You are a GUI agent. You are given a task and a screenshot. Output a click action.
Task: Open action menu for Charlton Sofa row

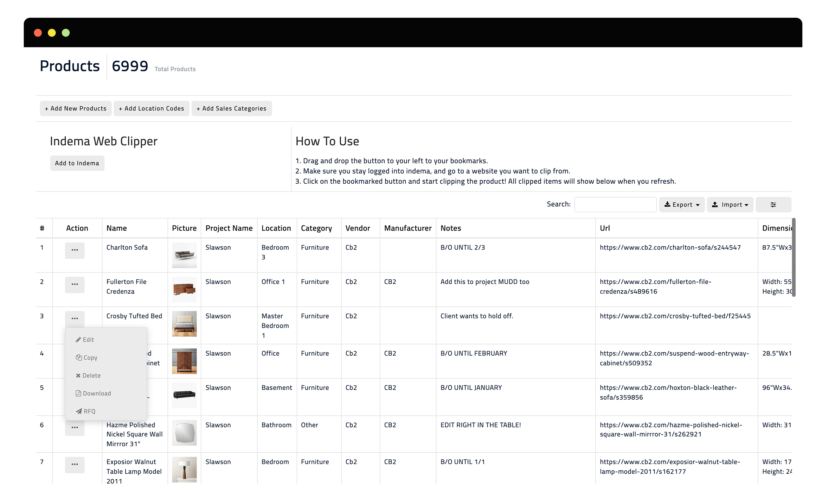74,250
